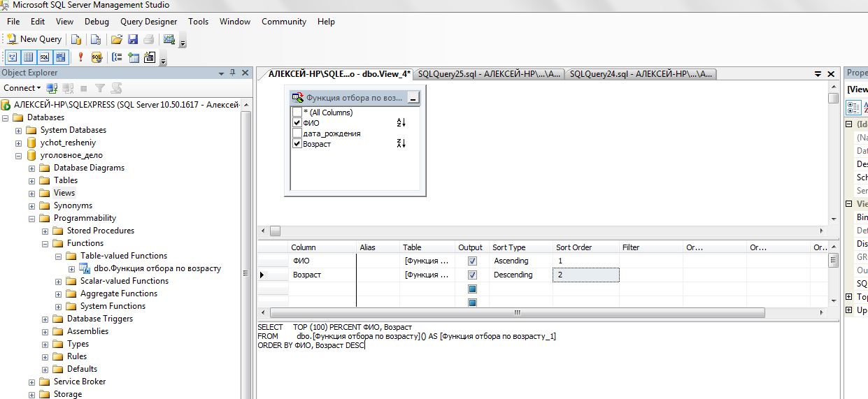Collapse the Programmability node

coord(31,218)
